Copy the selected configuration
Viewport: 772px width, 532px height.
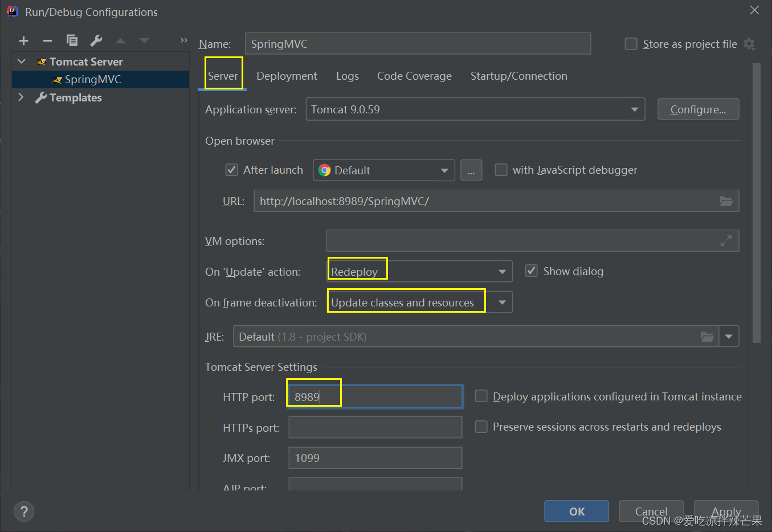(x=72, y=40)
